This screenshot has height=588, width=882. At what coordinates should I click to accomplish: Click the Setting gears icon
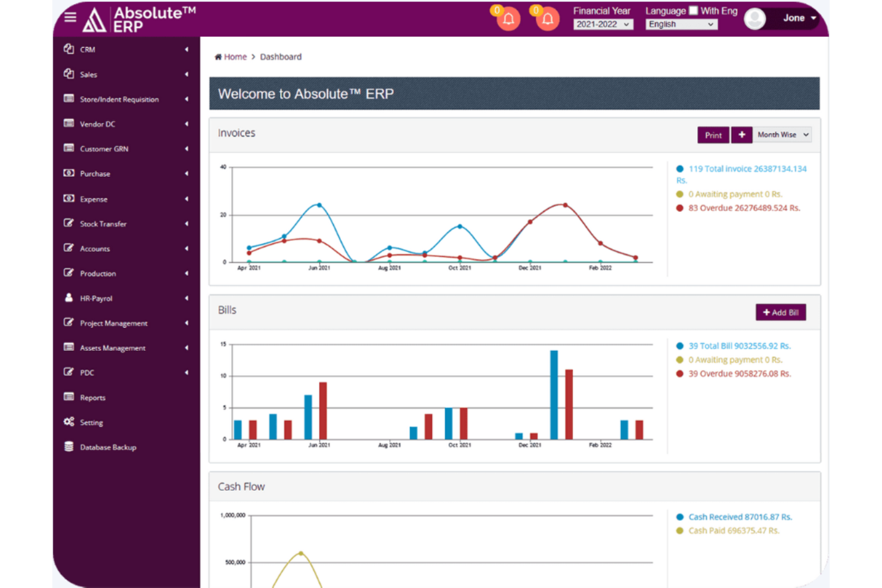(69, 422)
